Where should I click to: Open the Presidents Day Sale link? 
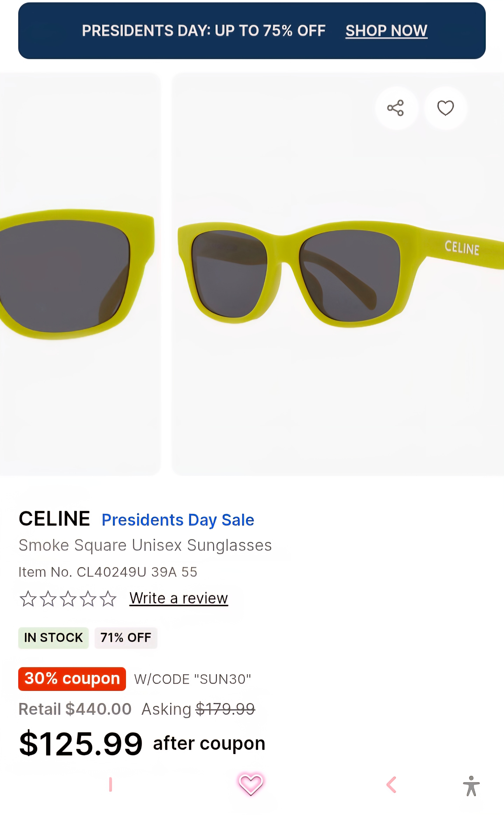coord(178,520)
